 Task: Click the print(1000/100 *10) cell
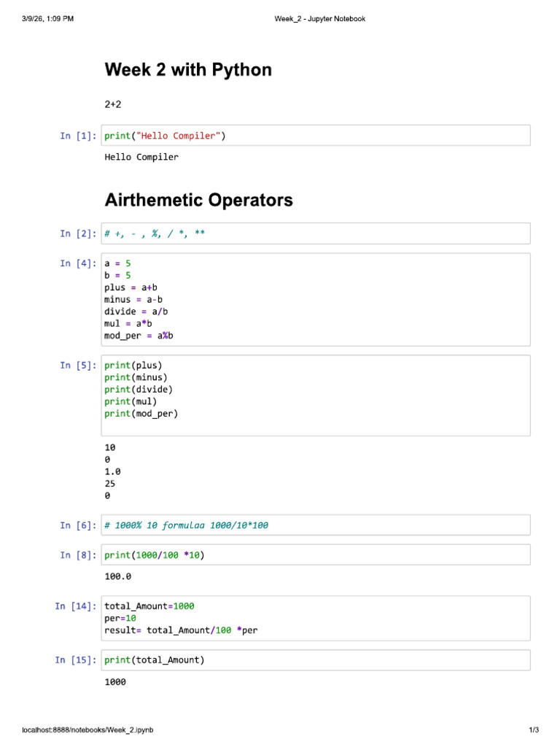tap(316, 555)
